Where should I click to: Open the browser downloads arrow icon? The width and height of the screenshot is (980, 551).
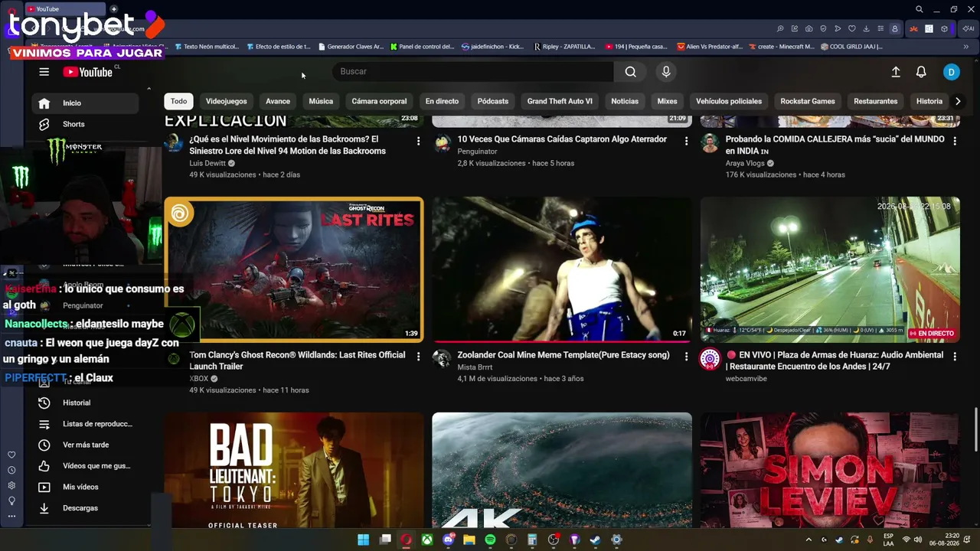coord(866,29)
